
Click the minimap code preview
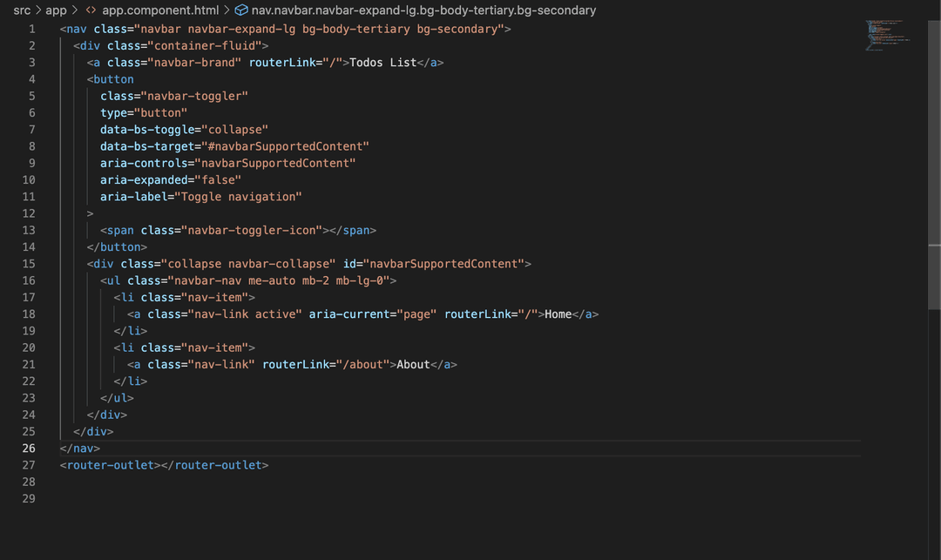(x=887, y=35)
